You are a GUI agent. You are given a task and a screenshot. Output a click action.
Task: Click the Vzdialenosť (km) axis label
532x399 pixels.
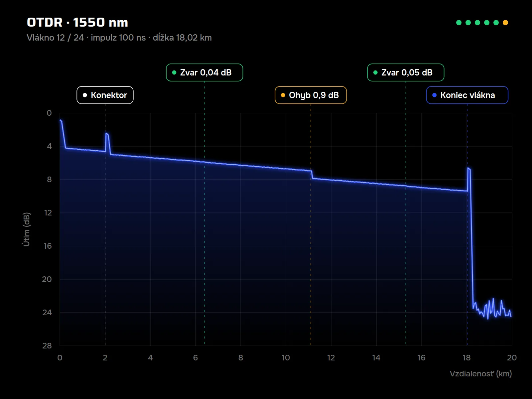pyautogui.click(x=480, y=374)
